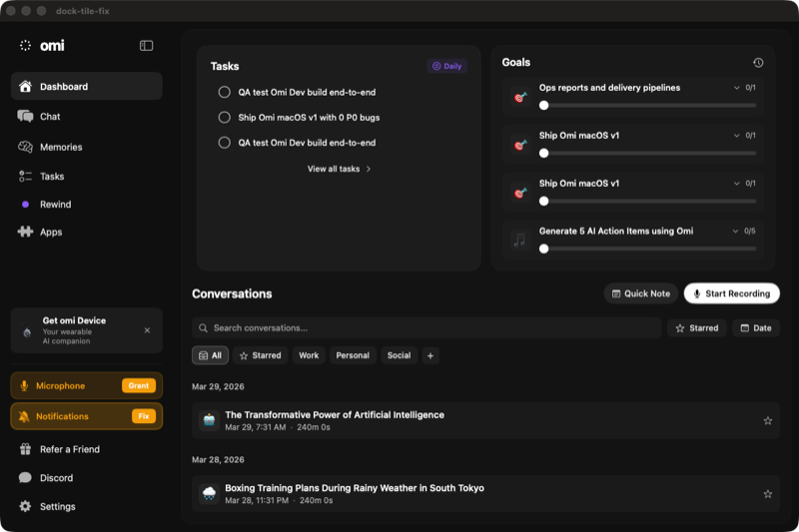Click the omi logo in the sidebar
799x532 pixels.
coord(42,46)
